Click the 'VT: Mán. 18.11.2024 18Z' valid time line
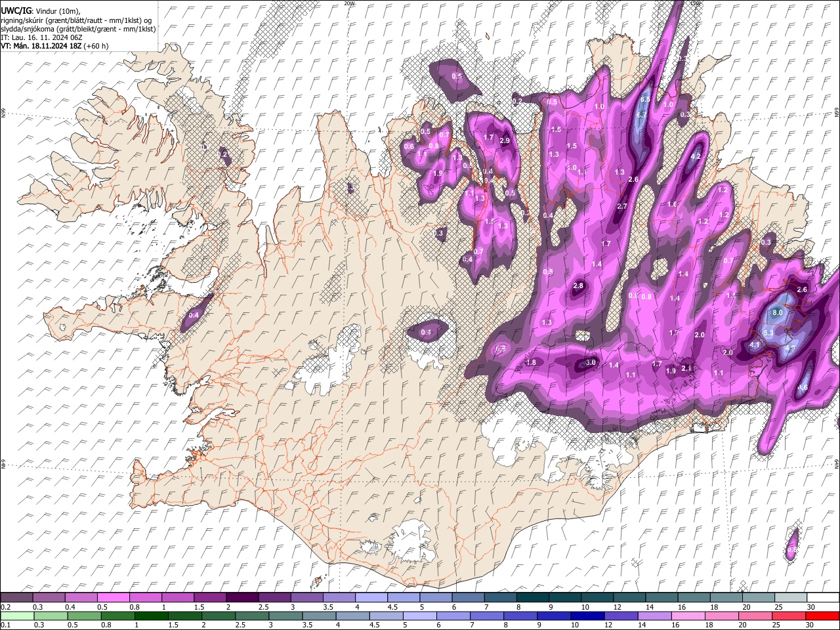Screen dimensions: 840x630 tap(41, 46)
